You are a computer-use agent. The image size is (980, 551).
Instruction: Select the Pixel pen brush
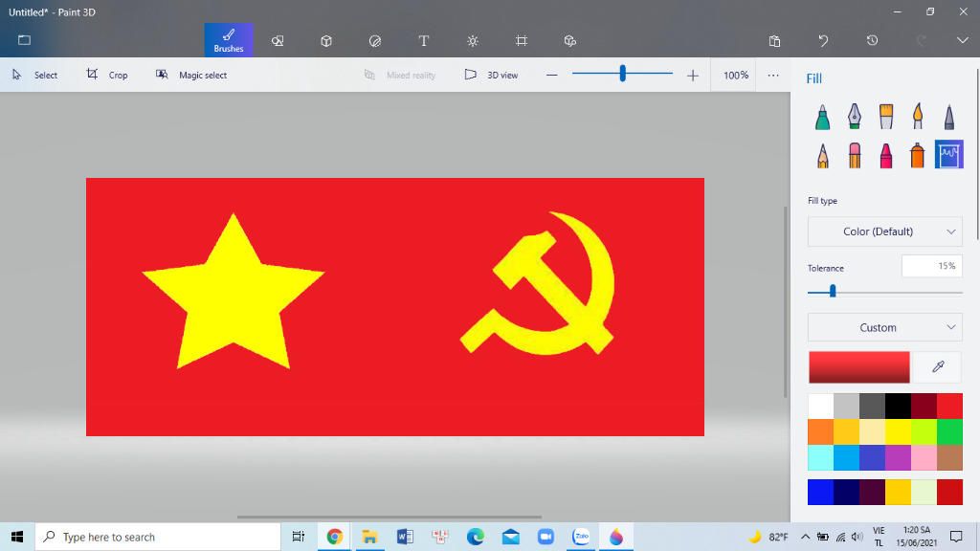pyautogui.click(x=949, y=117)
